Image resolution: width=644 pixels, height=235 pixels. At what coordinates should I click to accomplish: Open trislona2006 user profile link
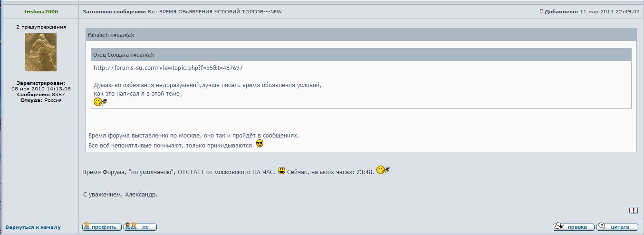click(40, 11)
